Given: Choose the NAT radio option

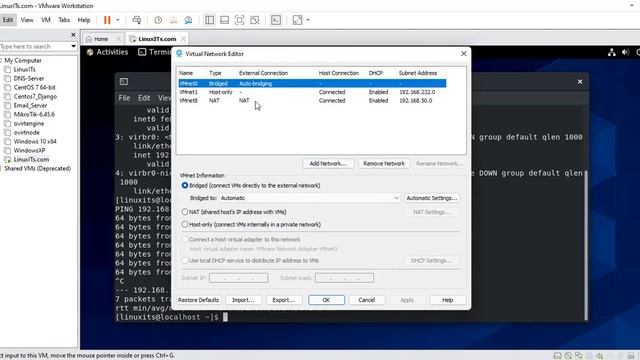Looking at the screenshot, I should click(185, 212).
